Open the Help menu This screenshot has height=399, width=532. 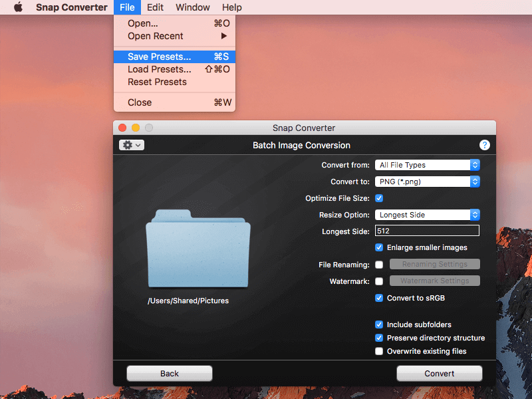(232, 7)
